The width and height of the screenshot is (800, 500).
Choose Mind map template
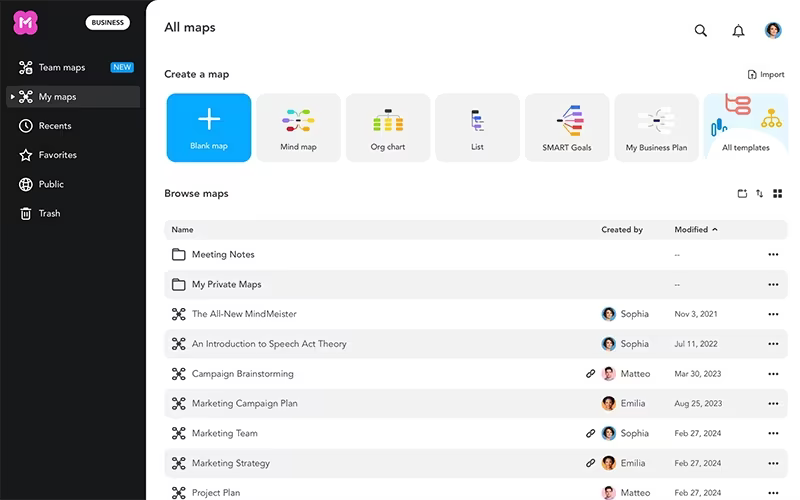coord(298,128)
